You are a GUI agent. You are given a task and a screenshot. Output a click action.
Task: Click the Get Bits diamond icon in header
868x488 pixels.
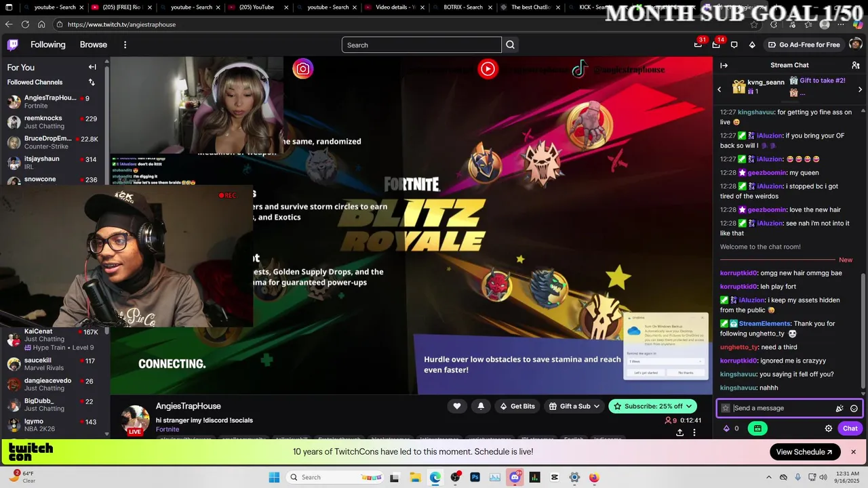752,45
